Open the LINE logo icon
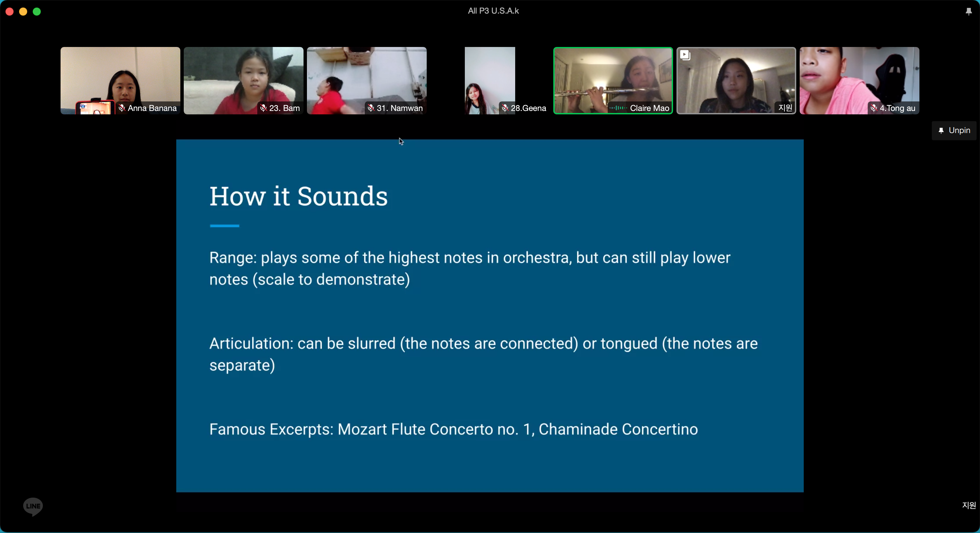The image size is (980, 533). 33,506
